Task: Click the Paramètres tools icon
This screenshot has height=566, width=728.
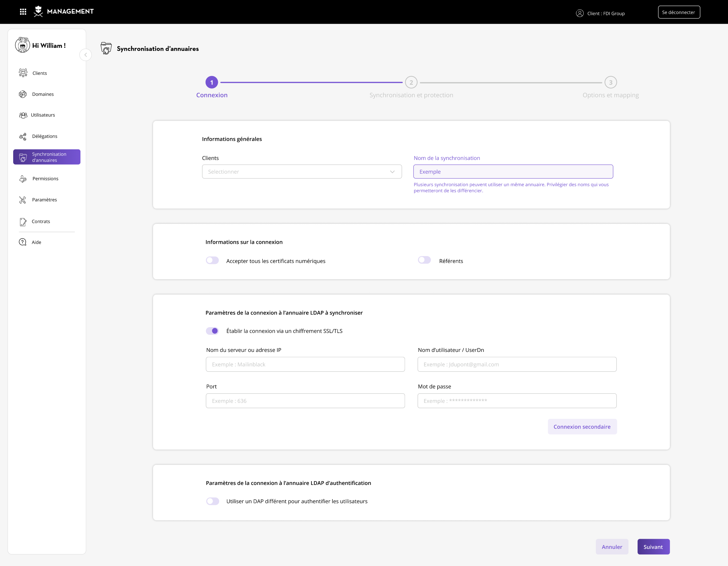Action: click(x=23, y=200)
